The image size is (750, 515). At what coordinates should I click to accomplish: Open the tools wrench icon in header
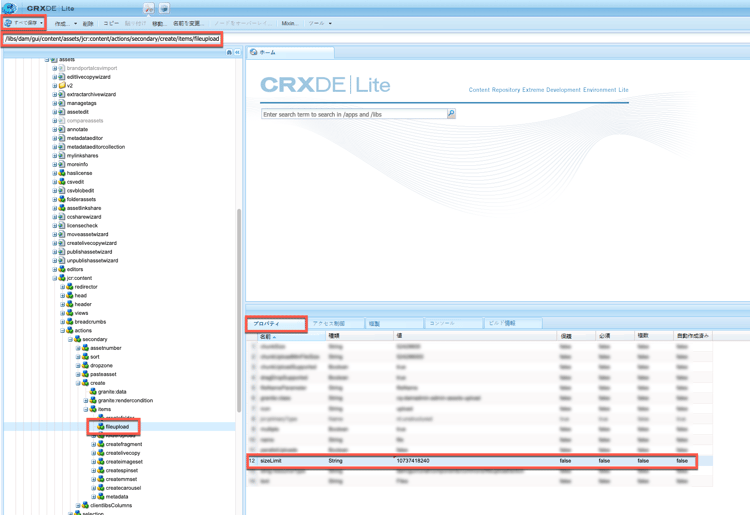point(149,8)
